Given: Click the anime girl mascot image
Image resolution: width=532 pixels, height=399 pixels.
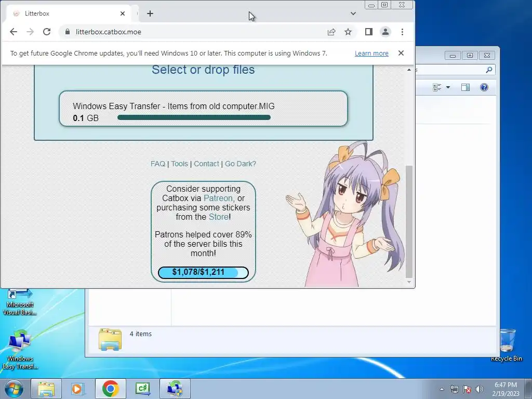Looking at the screenshot, I should point(345,214).
